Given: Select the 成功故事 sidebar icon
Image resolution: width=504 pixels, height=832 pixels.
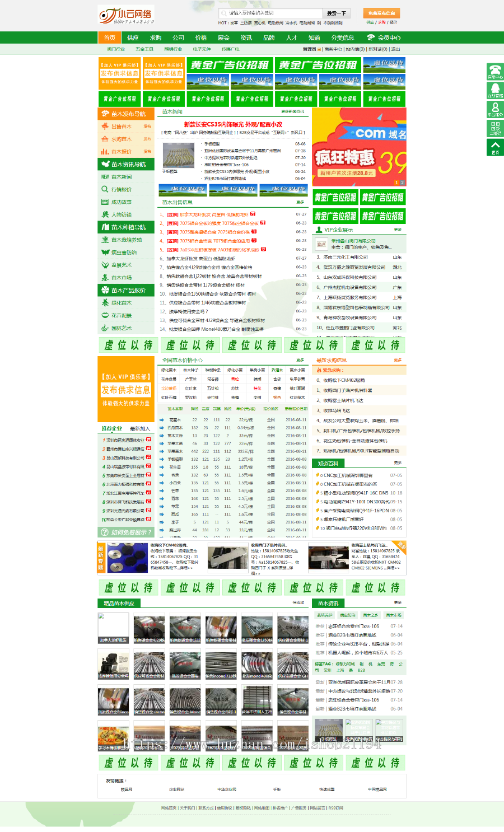Looking at the screenshot, I should 105,202.
